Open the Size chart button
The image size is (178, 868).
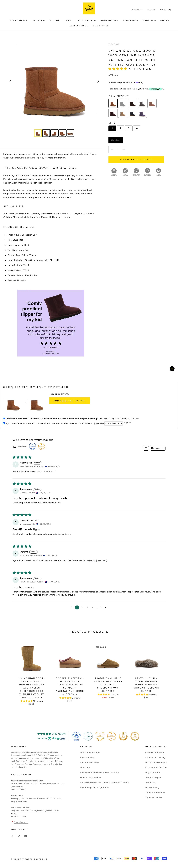(x=116, y=140)
